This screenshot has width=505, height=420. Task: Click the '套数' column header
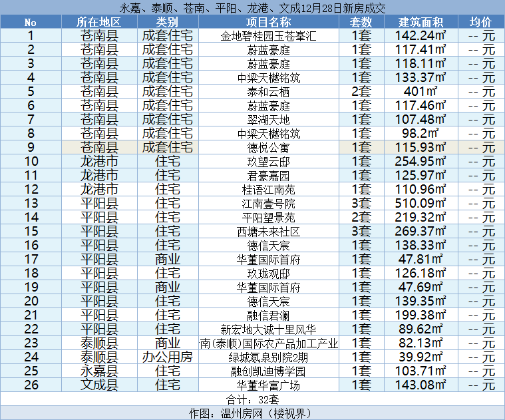pyautogui.click(x=361, y=22)
